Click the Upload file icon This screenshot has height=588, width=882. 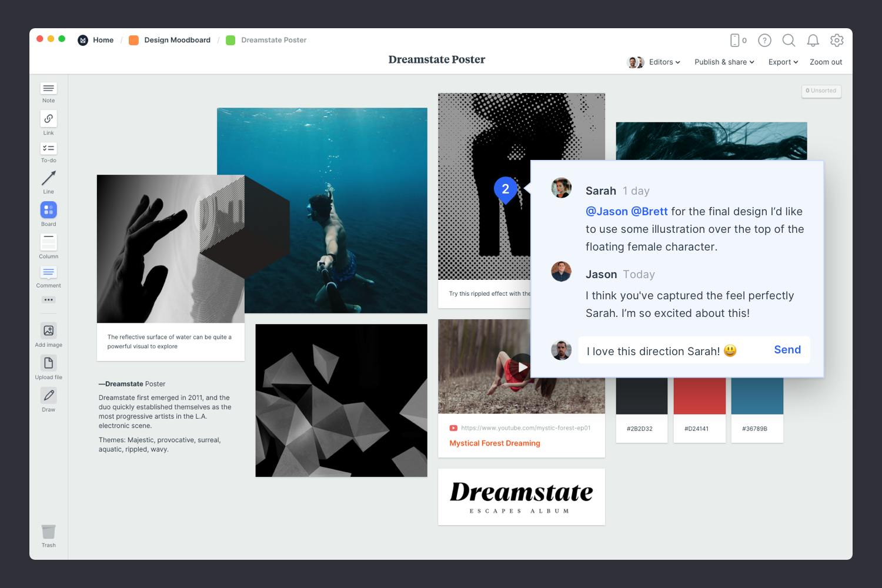pyautogui.click(x=48, y=363)
